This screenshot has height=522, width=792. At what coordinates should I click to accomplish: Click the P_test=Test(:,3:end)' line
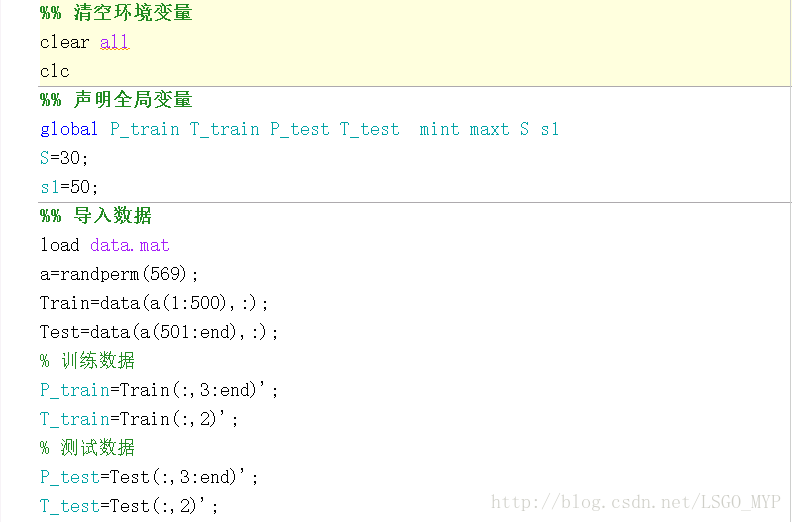click(x=149, y=477)
